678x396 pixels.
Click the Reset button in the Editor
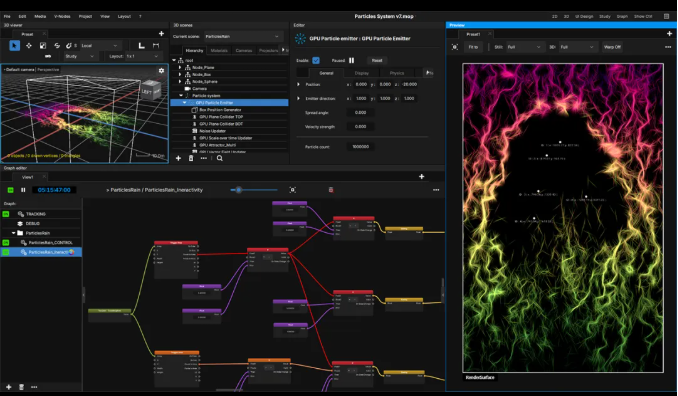click(377, 61)
